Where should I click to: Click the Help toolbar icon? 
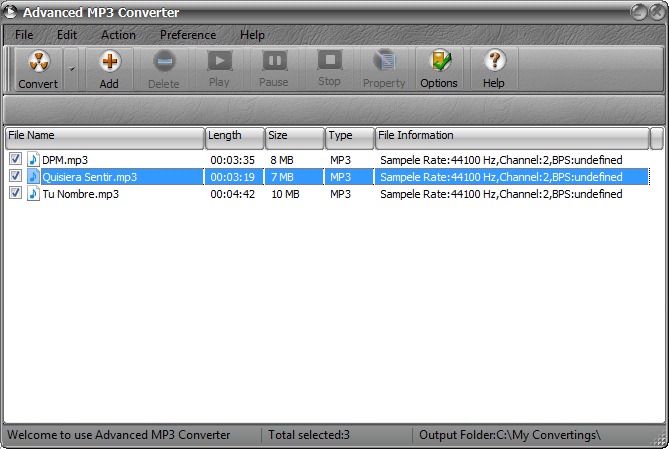point(494,69)
